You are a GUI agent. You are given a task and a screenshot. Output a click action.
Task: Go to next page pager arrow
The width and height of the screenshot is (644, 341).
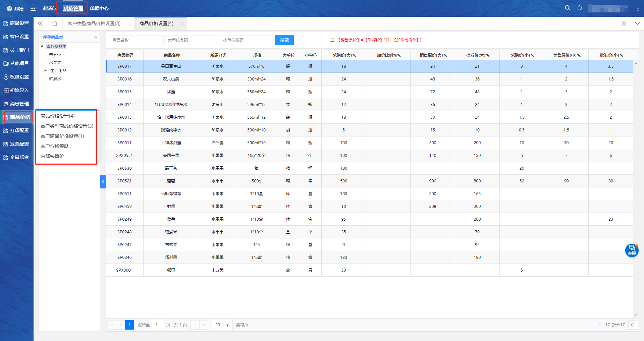(195, 325)
